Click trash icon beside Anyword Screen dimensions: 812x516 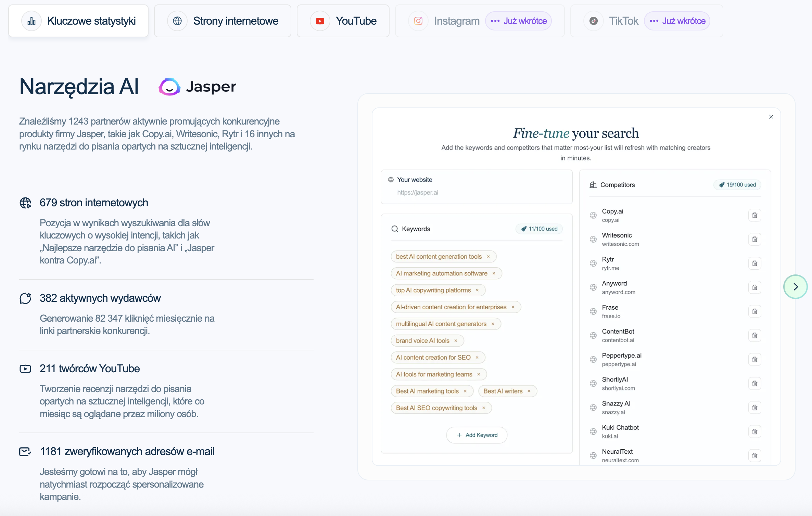(754, 287)
